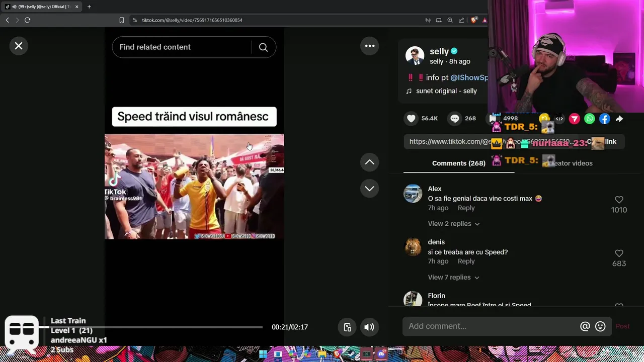The height and width of the screenshot is (362, 644).
Task: Open Discord from the taskbar
Action: pyautogui.click(x=381, y=354)
